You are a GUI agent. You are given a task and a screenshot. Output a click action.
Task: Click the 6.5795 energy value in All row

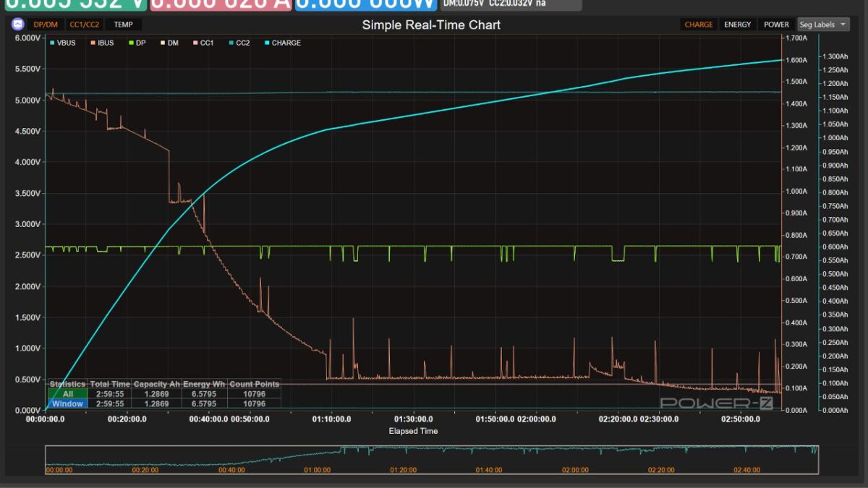(205, 394)
